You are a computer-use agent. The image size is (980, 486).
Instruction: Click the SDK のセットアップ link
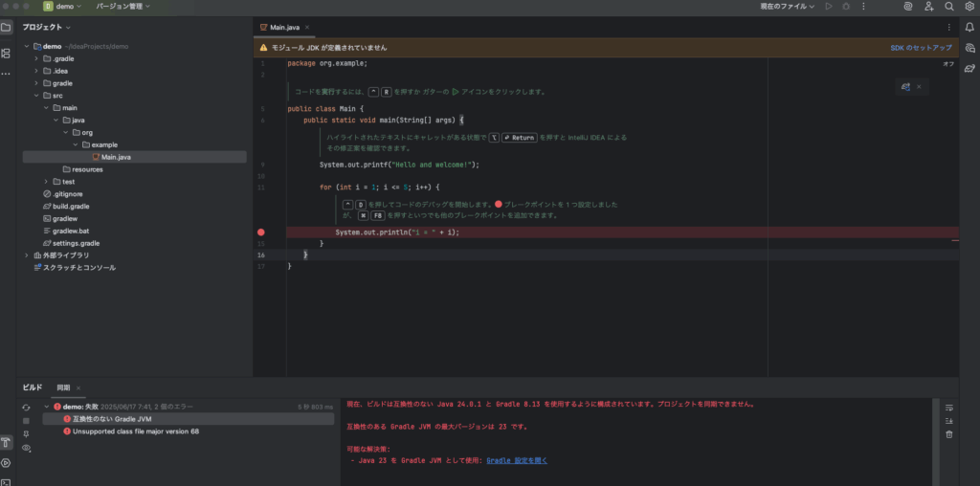(922, 48)
